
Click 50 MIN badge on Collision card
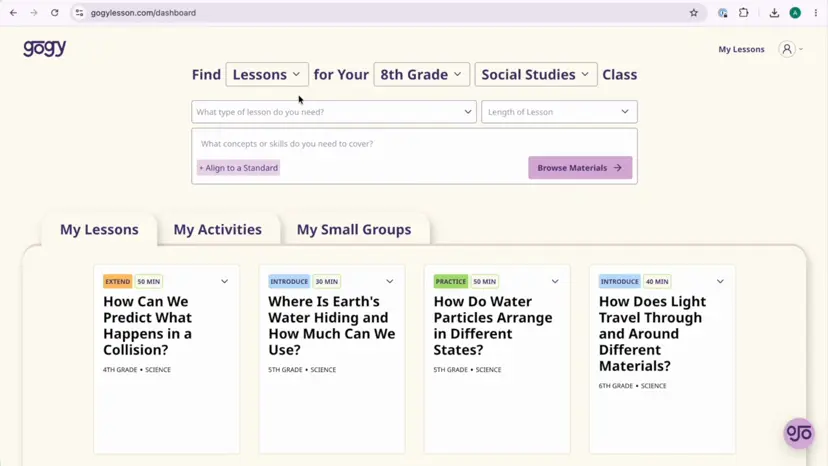click(148, 282)
